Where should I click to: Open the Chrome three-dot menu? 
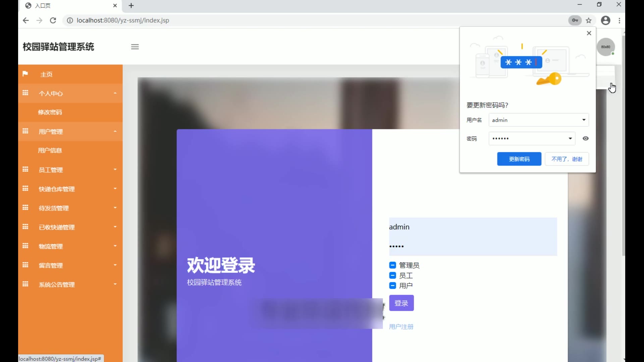tap(620, 20)
